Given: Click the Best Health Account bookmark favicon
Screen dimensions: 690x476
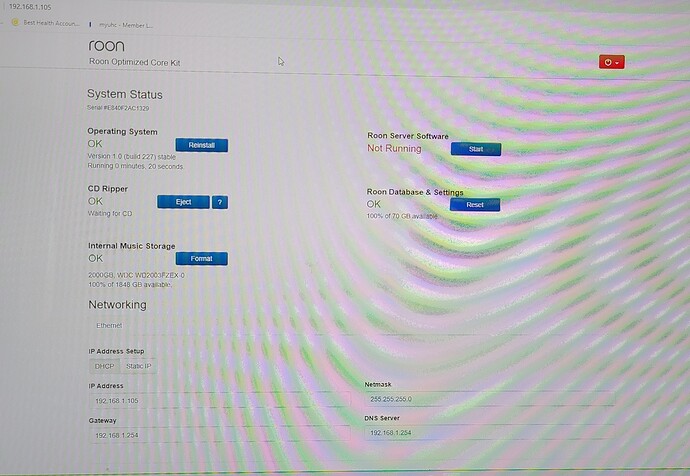Looking at the screenshot, I should (15, 22).
